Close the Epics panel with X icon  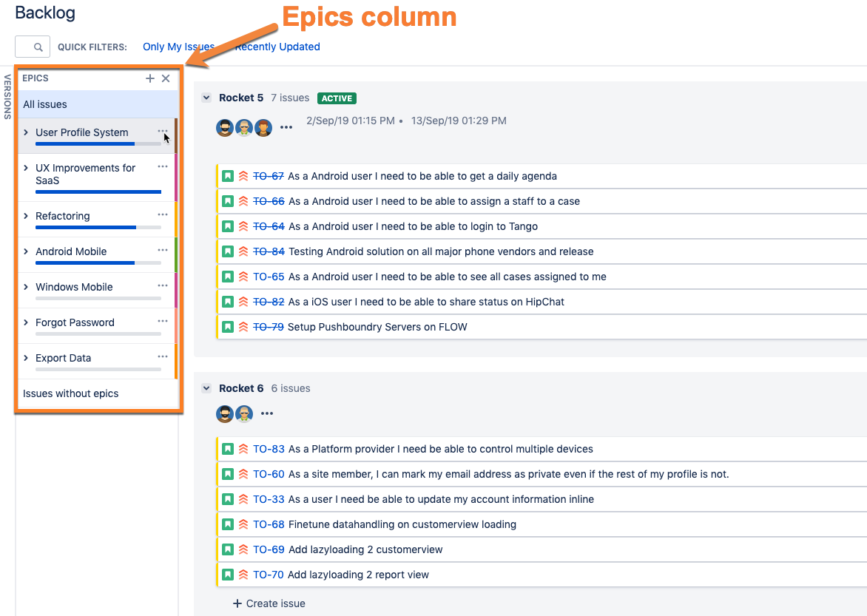tap(166, 78)
